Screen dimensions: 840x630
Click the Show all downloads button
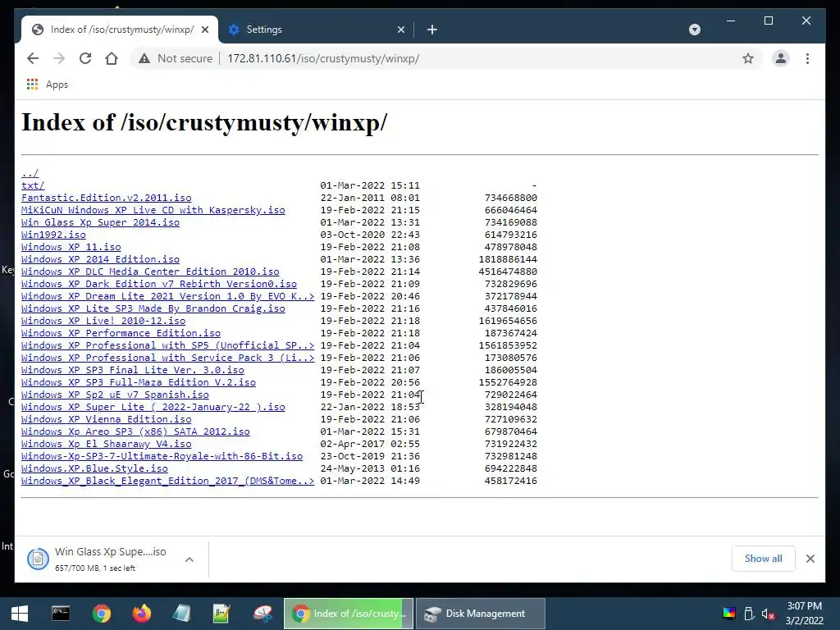coord(763,558)
